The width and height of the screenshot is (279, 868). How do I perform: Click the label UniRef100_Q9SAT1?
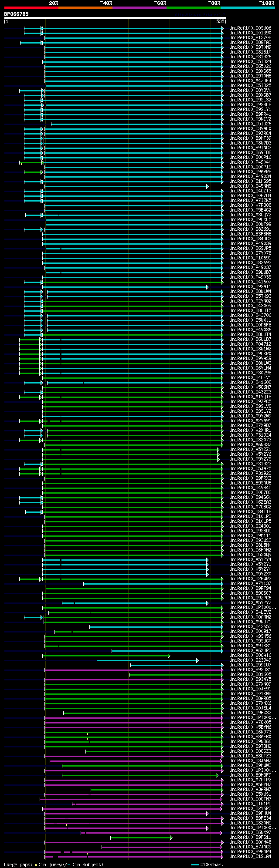click(250, 287)
